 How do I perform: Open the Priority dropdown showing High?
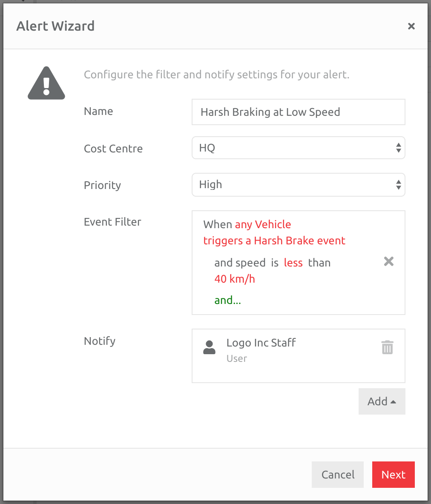298,185
